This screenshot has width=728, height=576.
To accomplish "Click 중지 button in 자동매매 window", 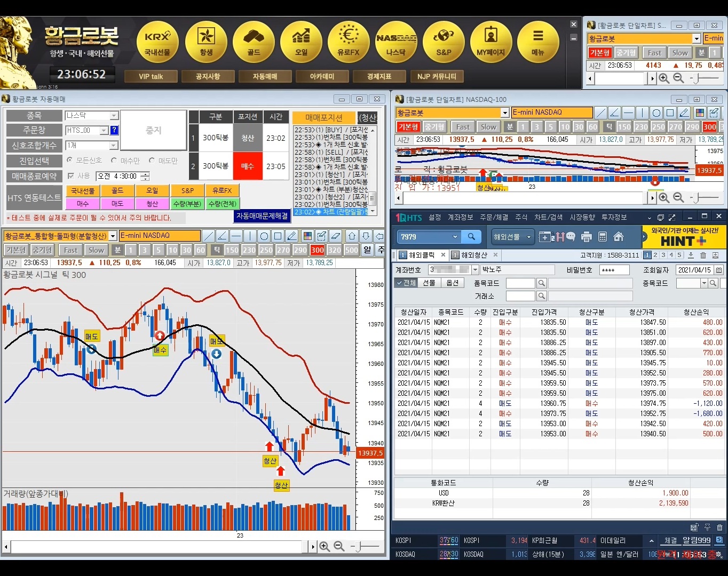I will [154, 130].
